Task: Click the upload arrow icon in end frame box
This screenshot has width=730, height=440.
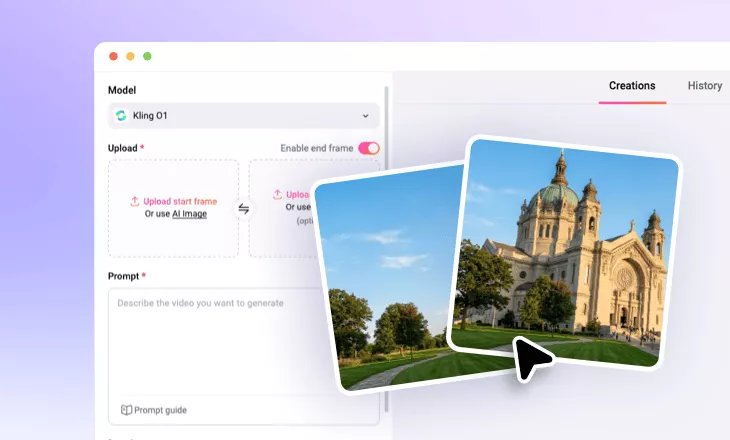Action: (279, 195)
